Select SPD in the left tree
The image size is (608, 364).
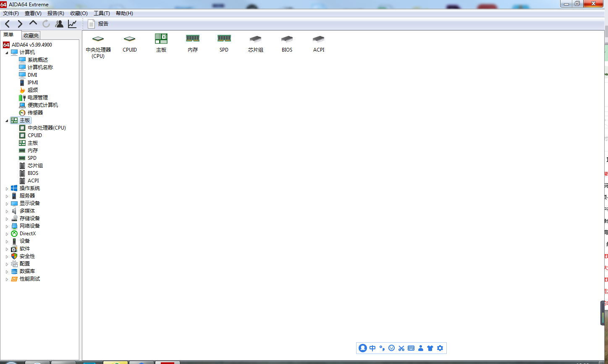(x=32, y=158)
